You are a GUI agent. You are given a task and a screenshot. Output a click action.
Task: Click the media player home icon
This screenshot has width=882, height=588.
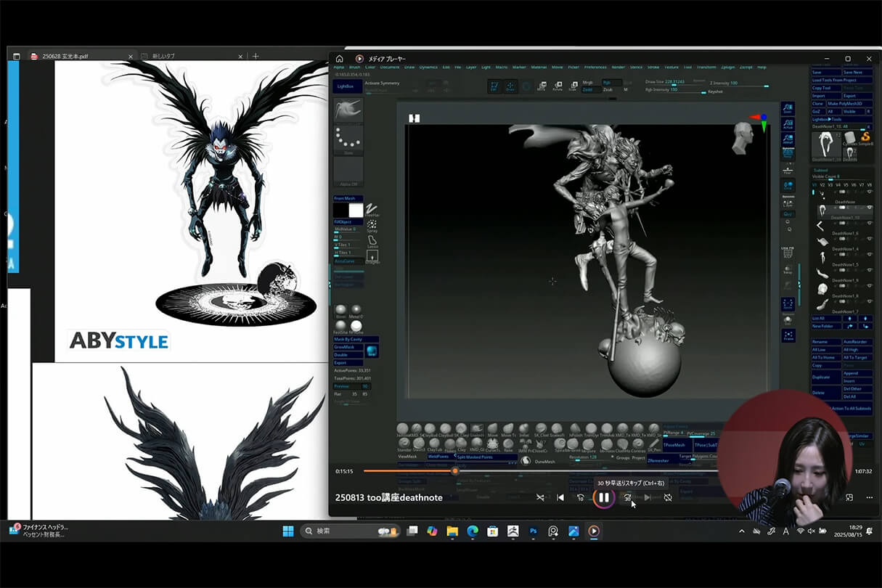[x=339, y=59]
